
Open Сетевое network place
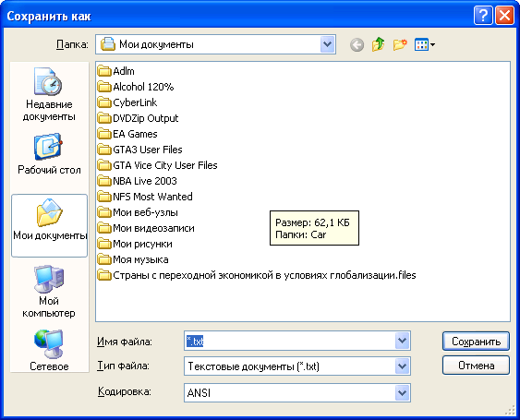pos(49,350)
